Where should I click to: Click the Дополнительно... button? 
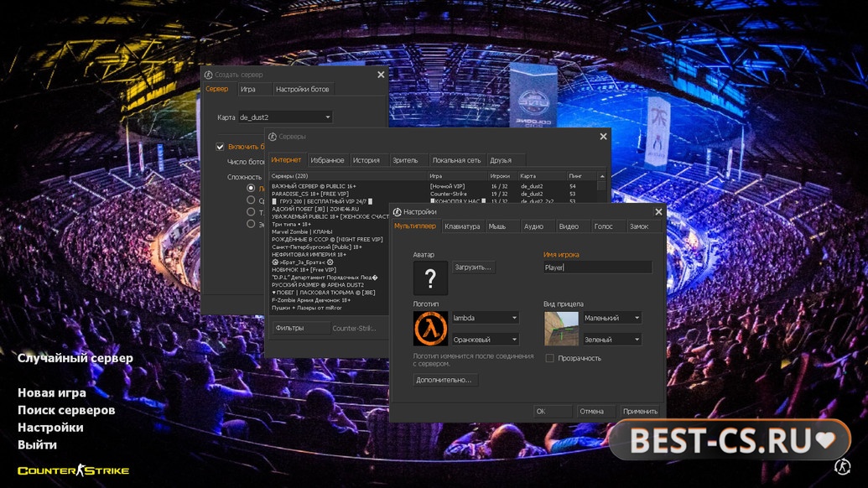click(444, 380)
